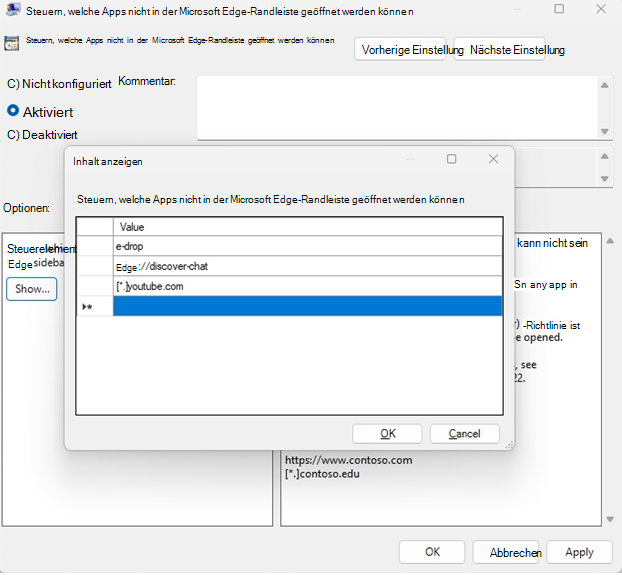
Task: Click the help pane's up scroll arrow
Action: click(610, 241)
